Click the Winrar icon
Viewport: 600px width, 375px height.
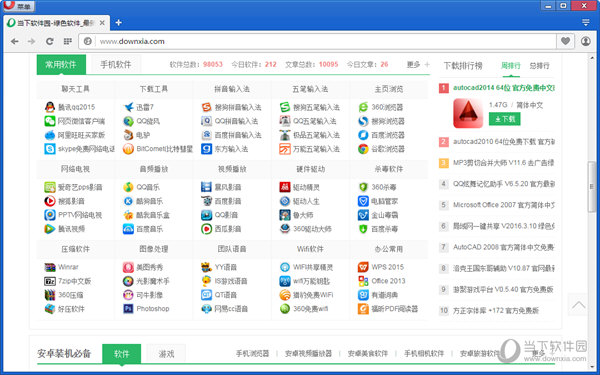tap(50, 267)
